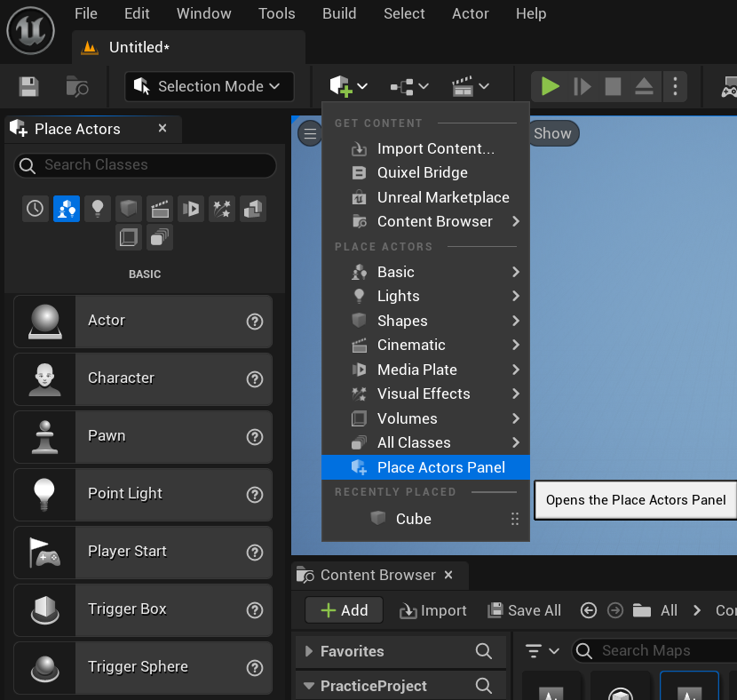Viewport: 737px width, 700px height.
Task: Click the Import button in Content Browser
Action: (433, 610)
